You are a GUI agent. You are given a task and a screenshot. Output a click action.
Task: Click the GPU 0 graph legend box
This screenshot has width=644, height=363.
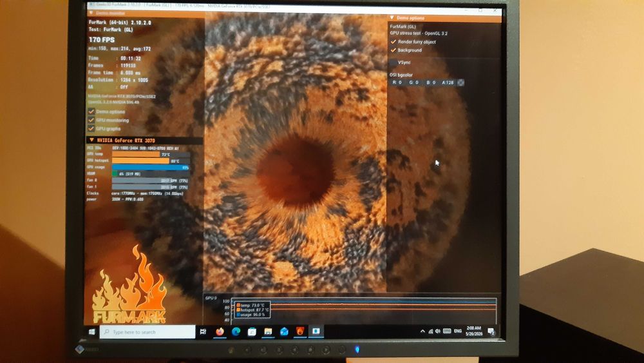pyautogui.click(x=252, y=309)
